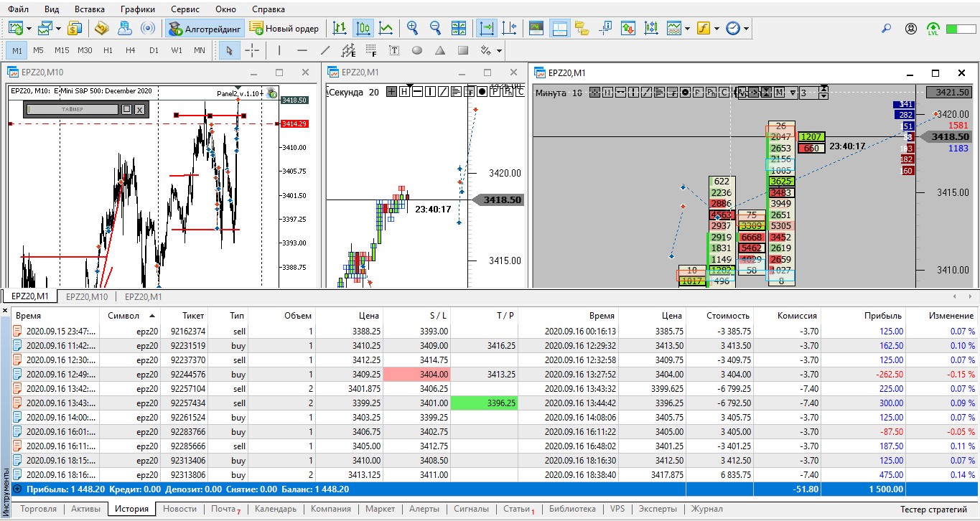The width and height of the screenshot is (980, 521).
Task: Select the triangle drawing tool
Action: pyautogui.click(x=440, y=50)
